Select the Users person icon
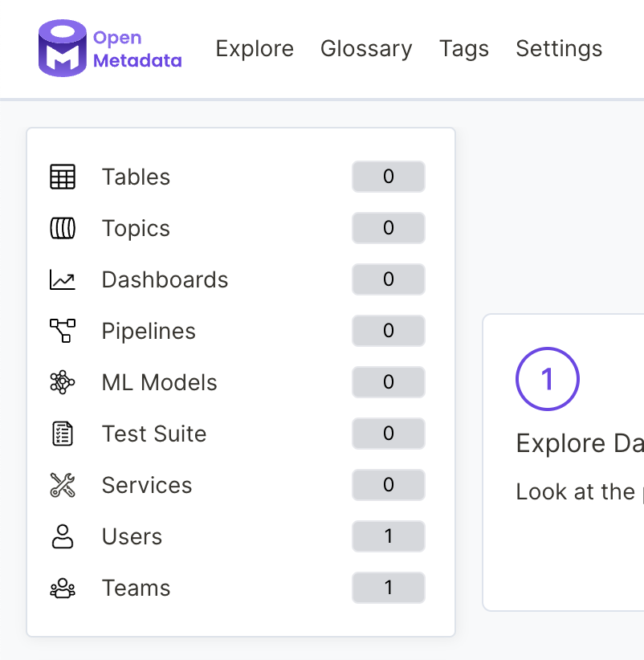The width and height of the screenshot is (644, 660). pos(64,536)
